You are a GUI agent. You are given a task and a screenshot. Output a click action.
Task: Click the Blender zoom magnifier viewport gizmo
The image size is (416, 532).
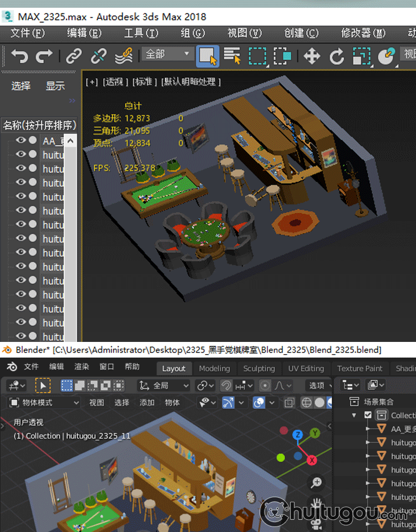tap(317, 483)
